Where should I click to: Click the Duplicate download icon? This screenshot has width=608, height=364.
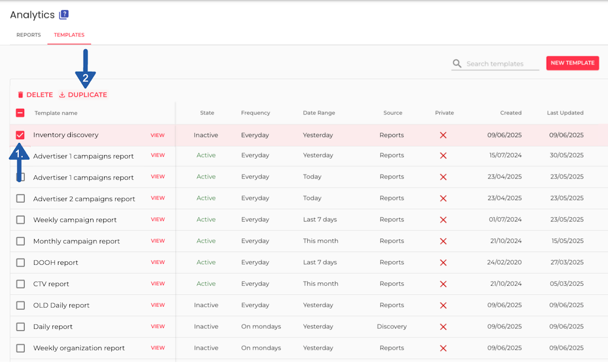point(62,95)
